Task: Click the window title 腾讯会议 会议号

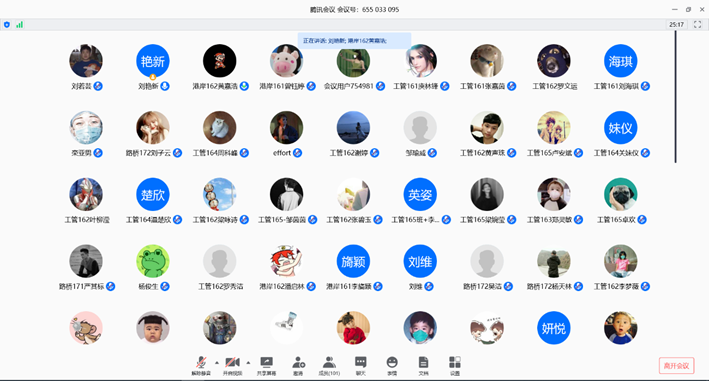Action: coord(354,9)
